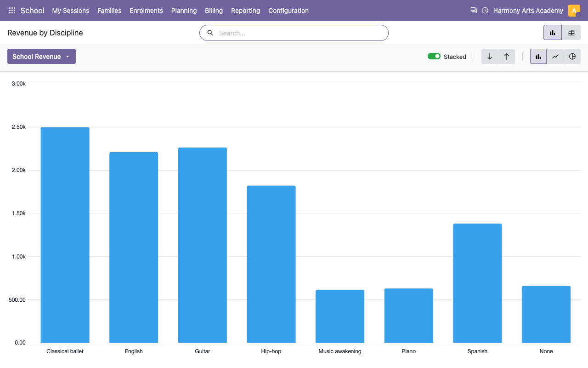Viewport: 588px width, 368px height.
Task: Sort bars in ascending order
Action: pyautogui.click(x=507, y=57)
